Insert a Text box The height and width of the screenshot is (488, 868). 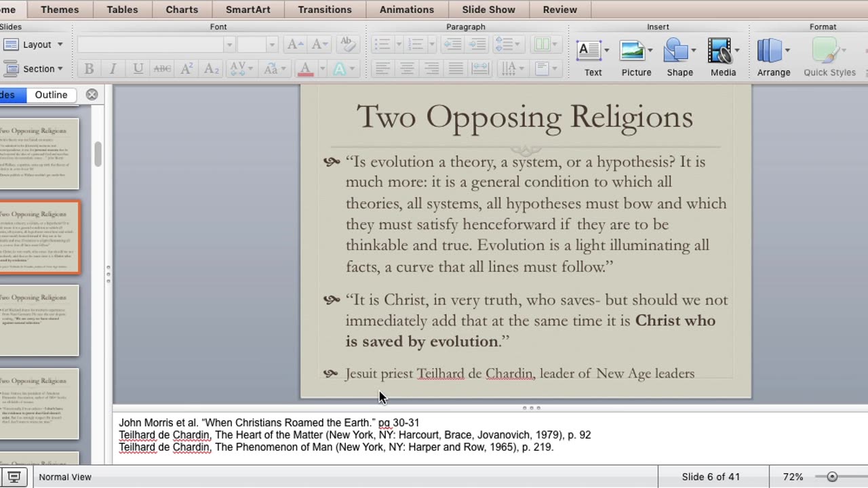[589, 57]
